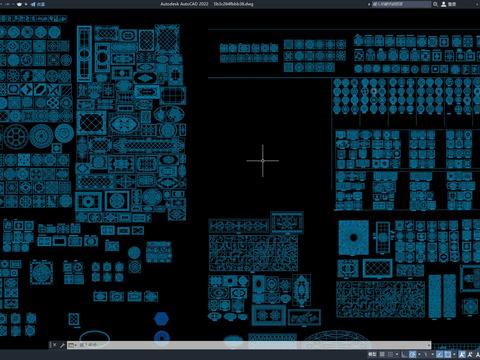Toggle ortho mode in status bar
The width and height of the screenshot is (480, 360).
[404, 354]
